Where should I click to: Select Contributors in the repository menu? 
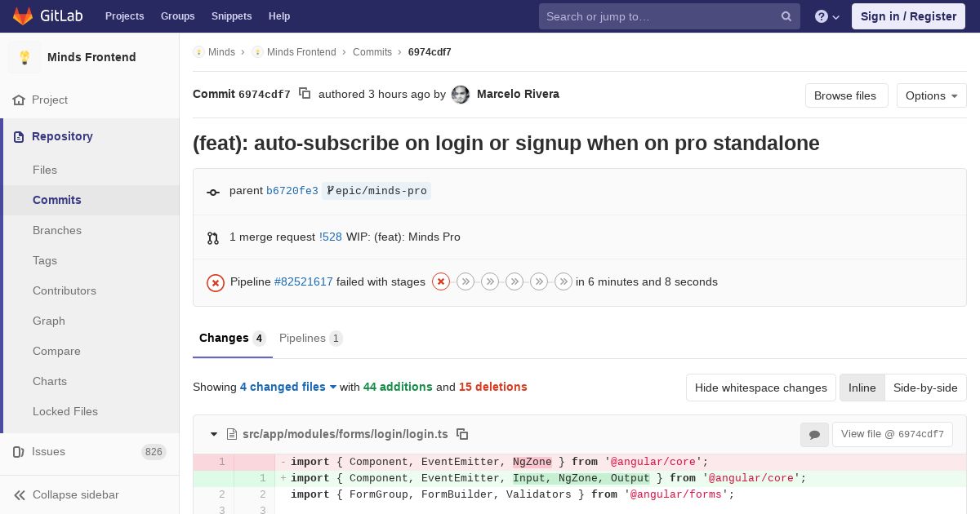(91, 290)
